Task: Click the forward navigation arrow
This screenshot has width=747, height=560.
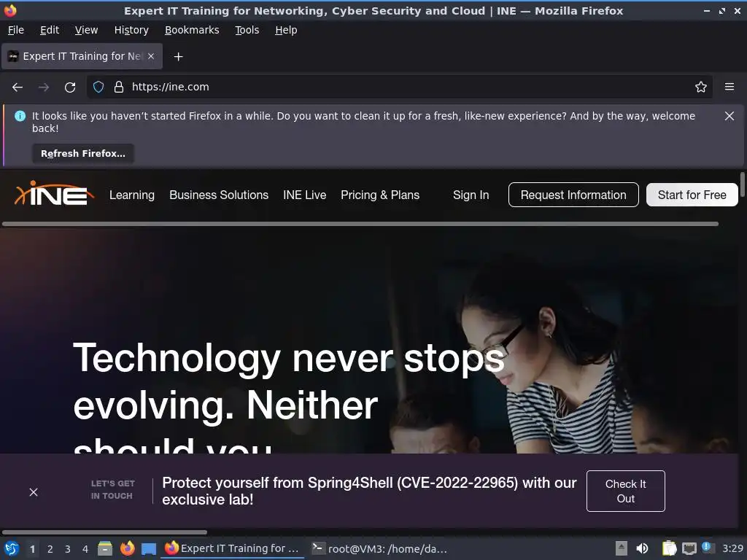Action: coord(44,87)
